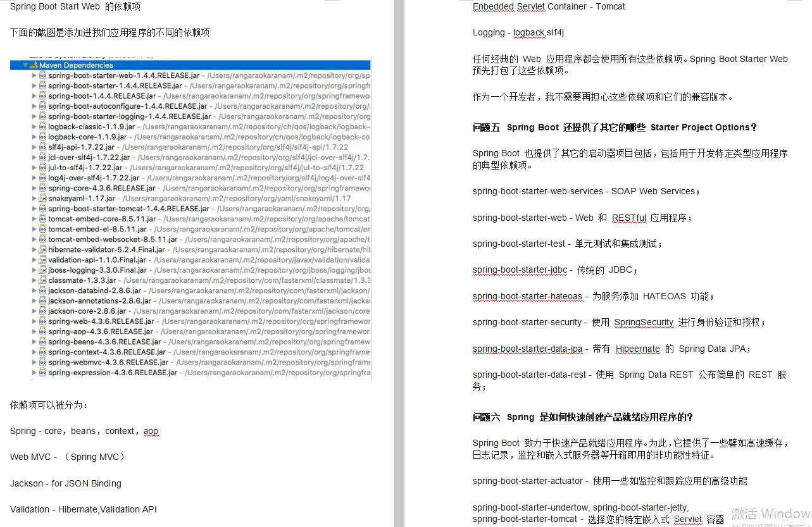The height and width of the screenshot is (527, 812).
Task: Click jar icon beside snakeyaml-1.17.jar
Action: click(43, 198)
